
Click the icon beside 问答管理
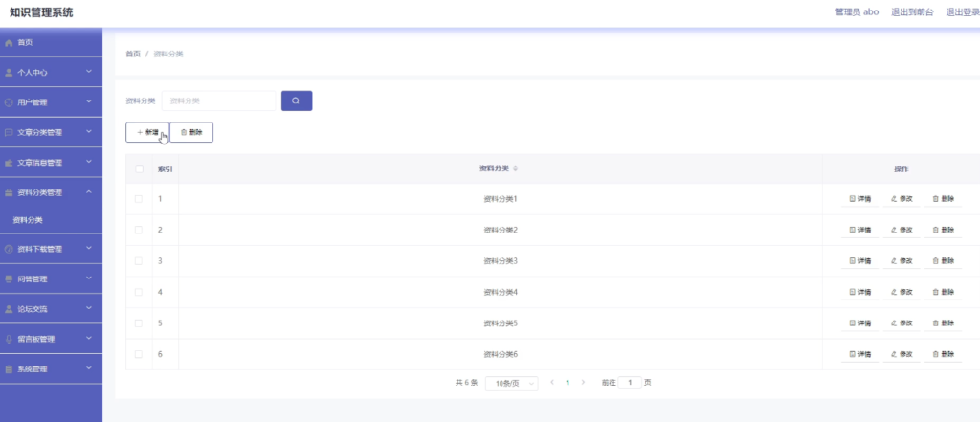[9, 278]
